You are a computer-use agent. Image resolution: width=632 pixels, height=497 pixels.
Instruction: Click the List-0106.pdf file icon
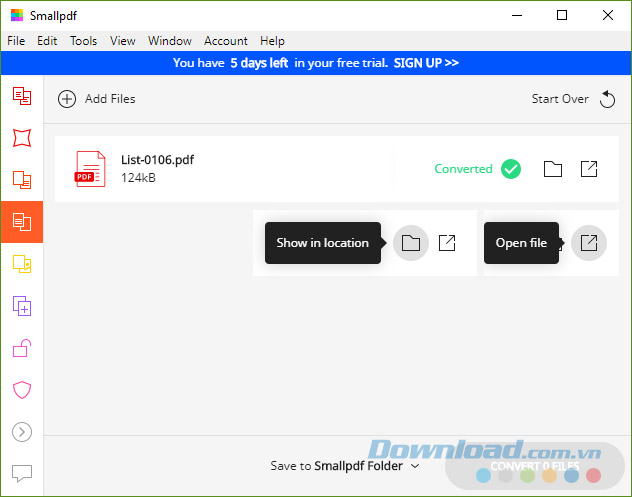pyautogui.click(x=90, y=169)
